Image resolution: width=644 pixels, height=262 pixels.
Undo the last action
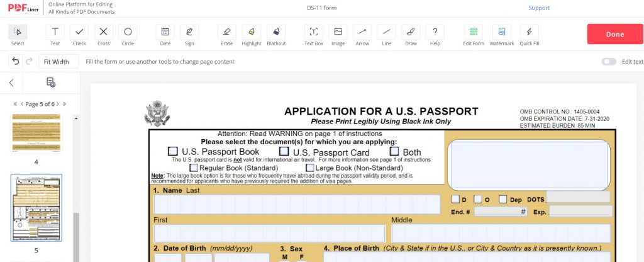pyautogui.click(x=16, y=61)
